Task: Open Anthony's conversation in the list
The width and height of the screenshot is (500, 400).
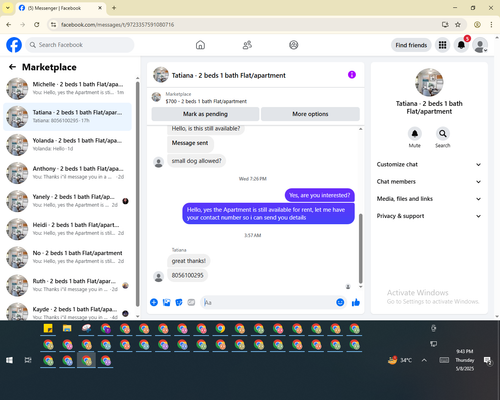Action: tap(67, 173)
